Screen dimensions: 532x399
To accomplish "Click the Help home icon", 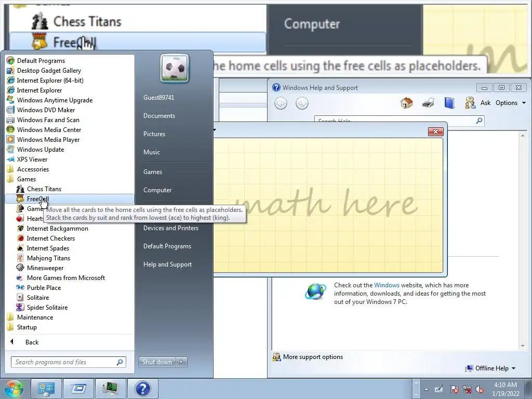I will [406, 103].
